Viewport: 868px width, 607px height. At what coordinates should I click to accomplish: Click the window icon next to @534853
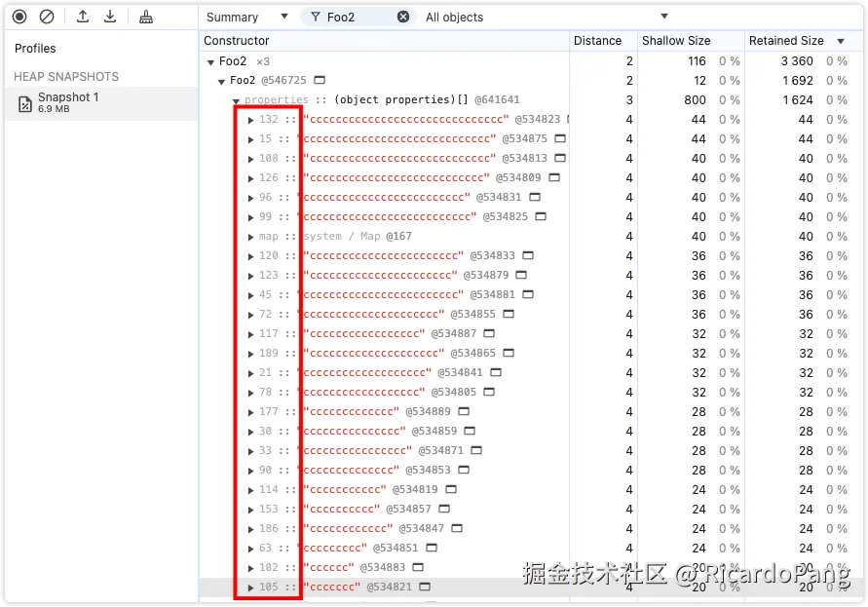click(x=464, y=470)
